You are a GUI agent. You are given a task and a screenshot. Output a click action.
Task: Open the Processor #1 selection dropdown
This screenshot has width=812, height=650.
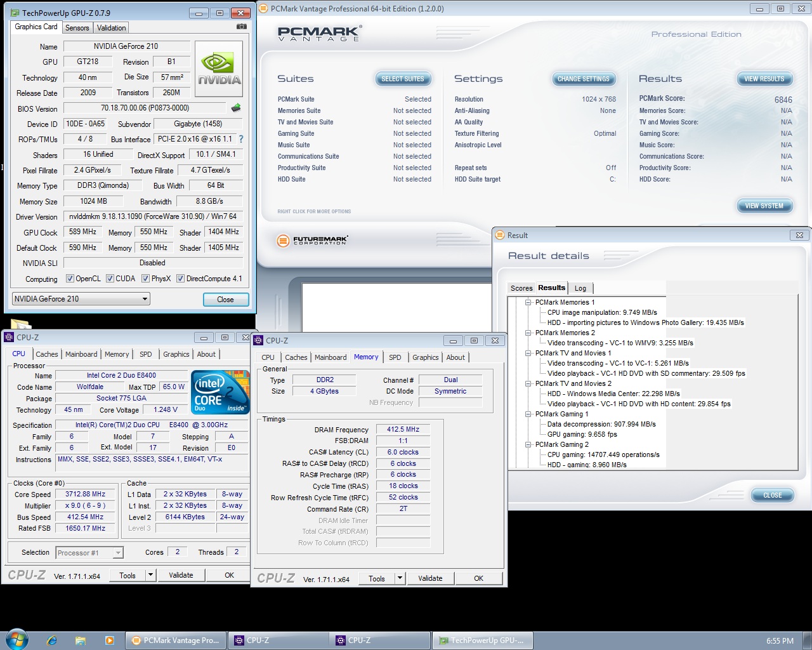[89, 553]
